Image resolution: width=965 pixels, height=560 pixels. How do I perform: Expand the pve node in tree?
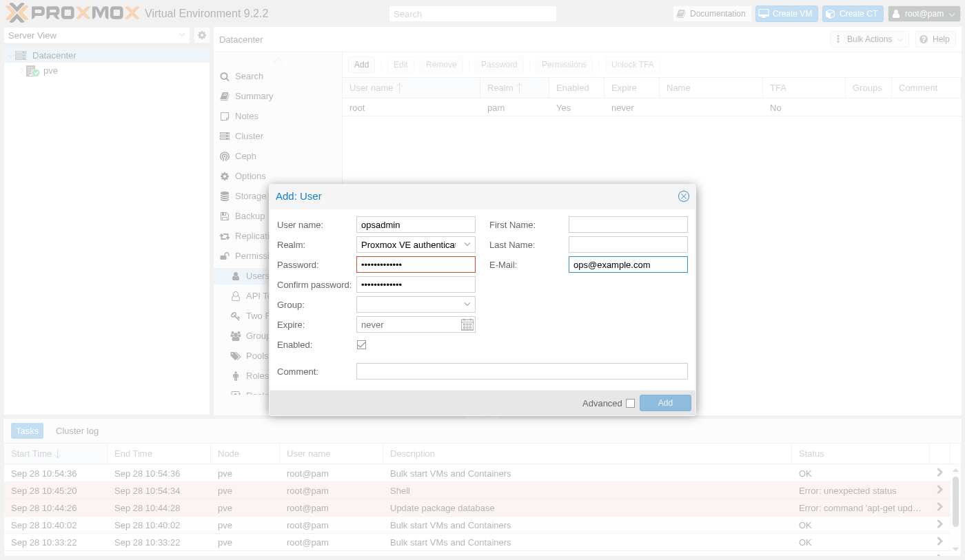(x=21, y=71)
